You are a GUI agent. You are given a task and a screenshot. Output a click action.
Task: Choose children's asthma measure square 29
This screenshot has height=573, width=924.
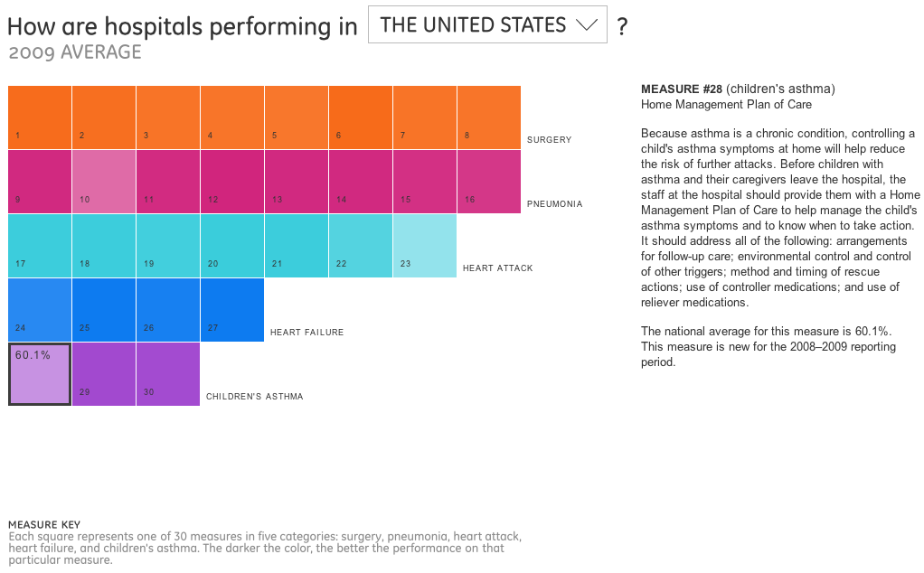104,374
